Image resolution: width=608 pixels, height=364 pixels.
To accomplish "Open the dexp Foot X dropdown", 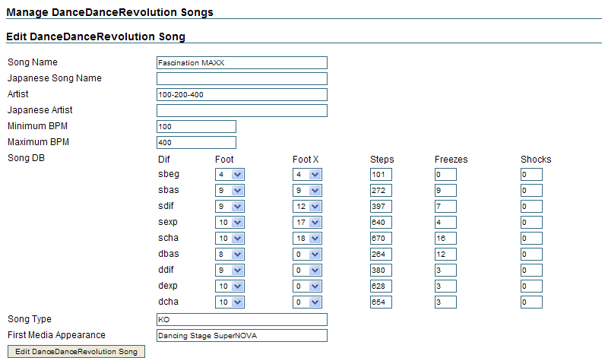I will tap(307, 286).
